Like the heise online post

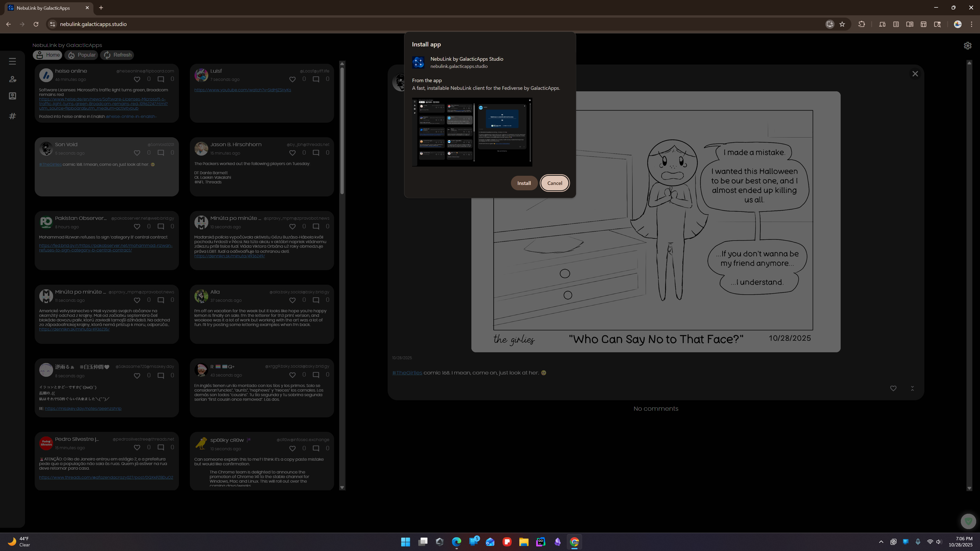pos(137,79)
